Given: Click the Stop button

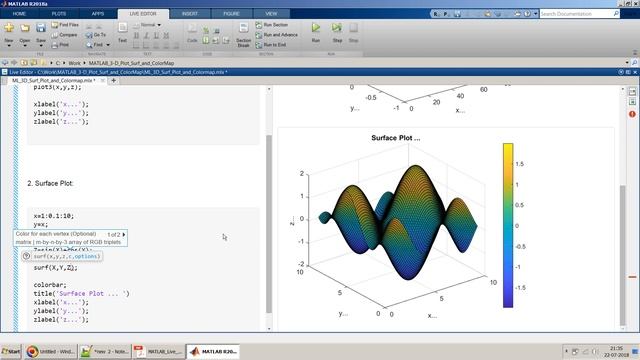Looking at the screenshot, I should [353, 32].
